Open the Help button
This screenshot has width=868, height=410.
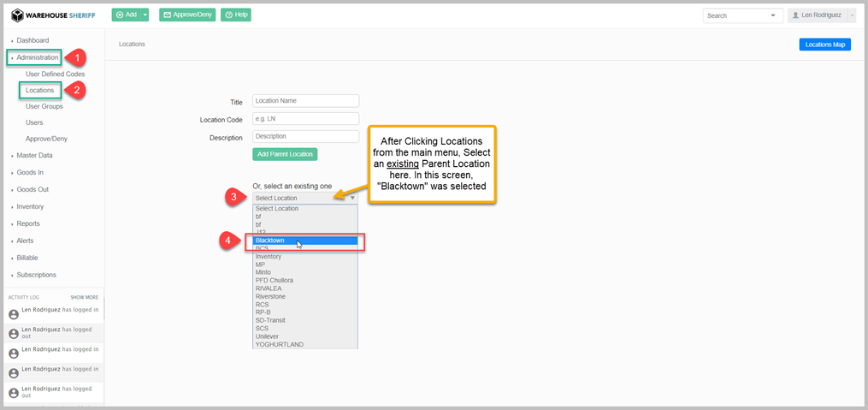pos(236,15)
